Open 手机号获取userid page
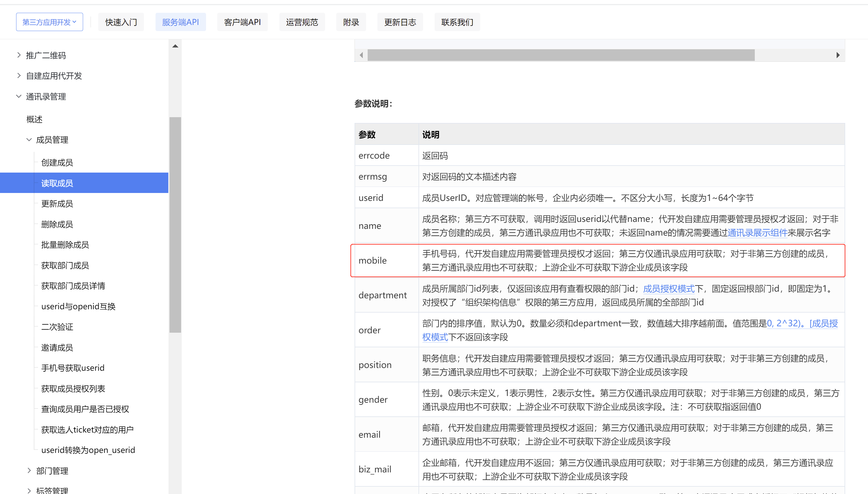868x494 pixels. pyautogui.click(x=73, y=368)
